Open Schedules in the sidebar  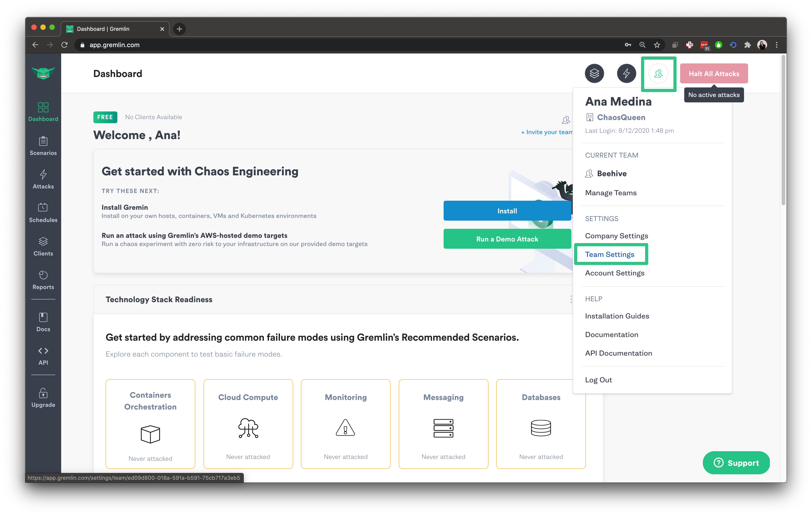[x=43, y=213]
